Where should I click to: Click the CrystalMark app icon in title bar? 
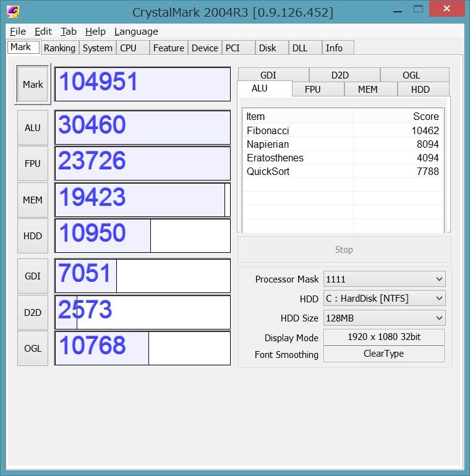pos(13,12)
